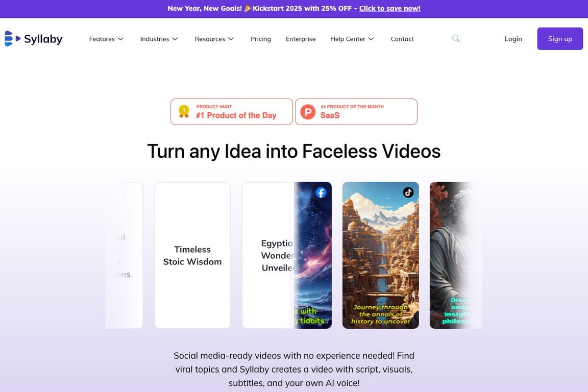This screenshot has height=392, width=588.
Task: Click the chevron next to Help Center
Action: pos(371,39)
